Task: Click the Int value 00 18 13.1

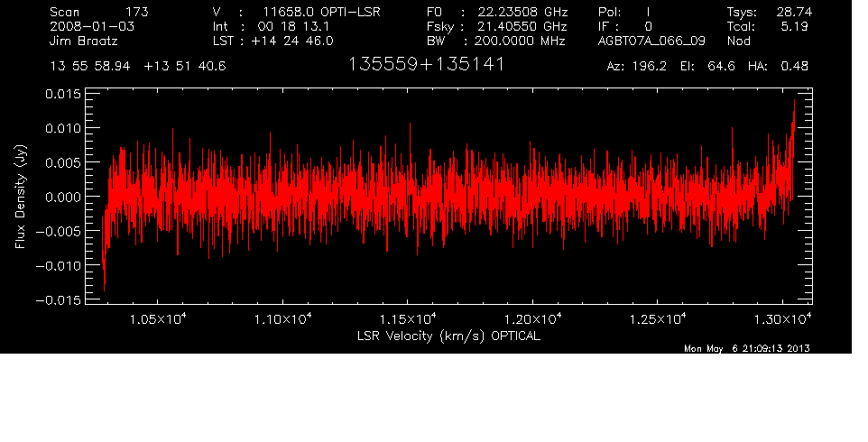Action: pyautogui.click(x=293, y=26)
